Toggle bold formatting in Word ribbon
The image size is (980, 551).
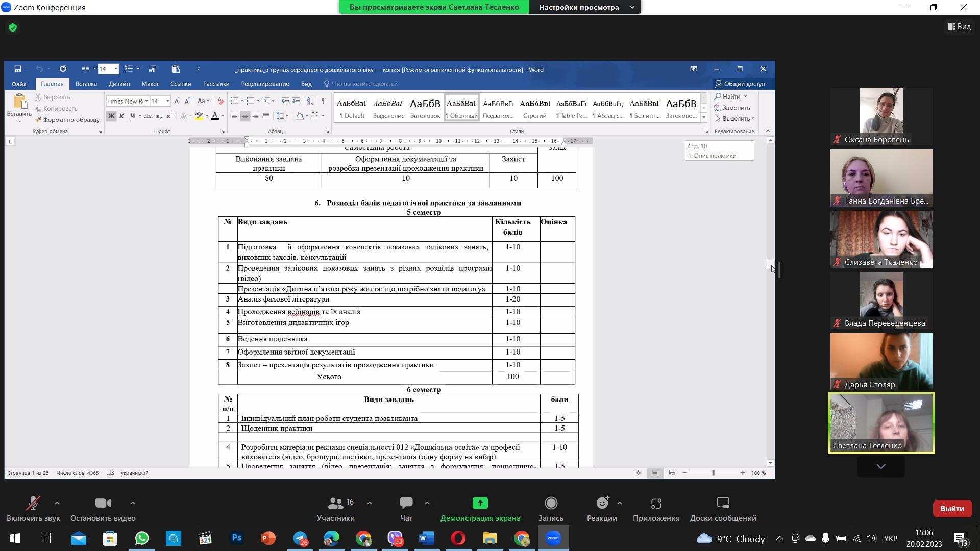[111, 116]
